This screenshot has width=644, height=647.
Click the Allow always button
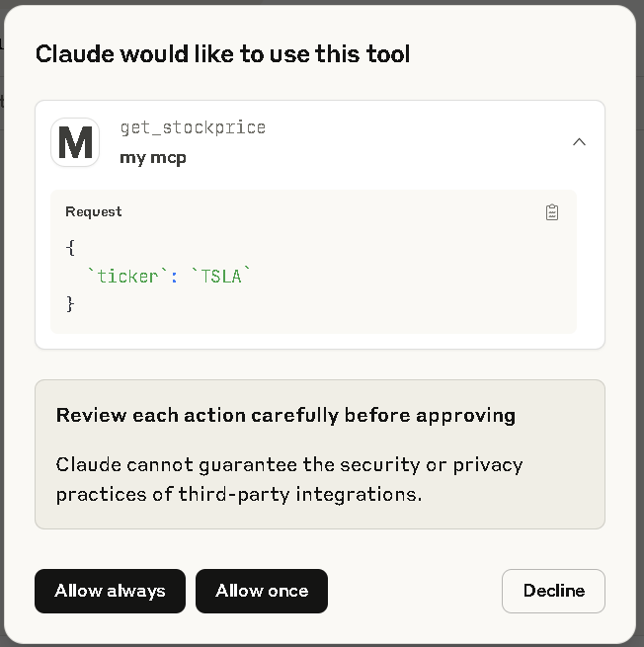(x=110, y=591)
